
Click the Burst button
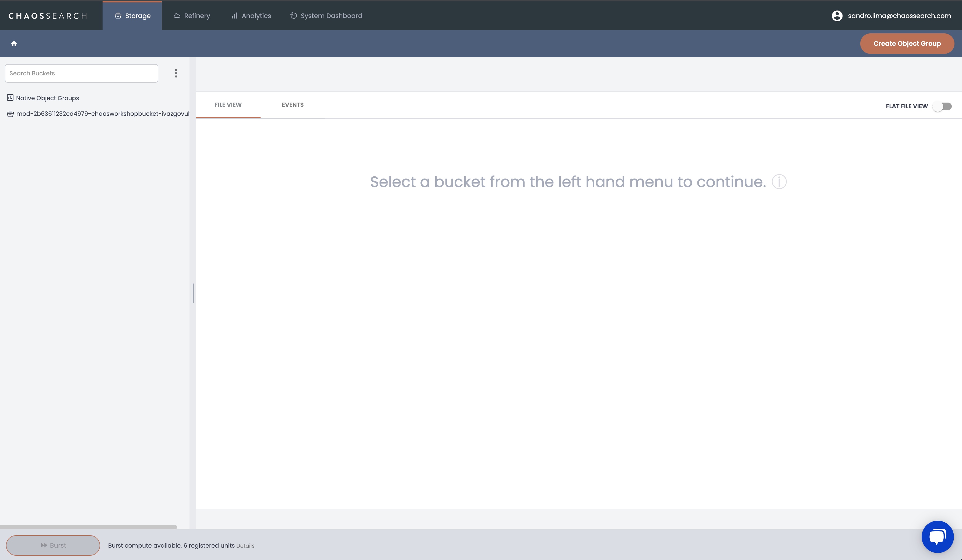coord(53,545)
